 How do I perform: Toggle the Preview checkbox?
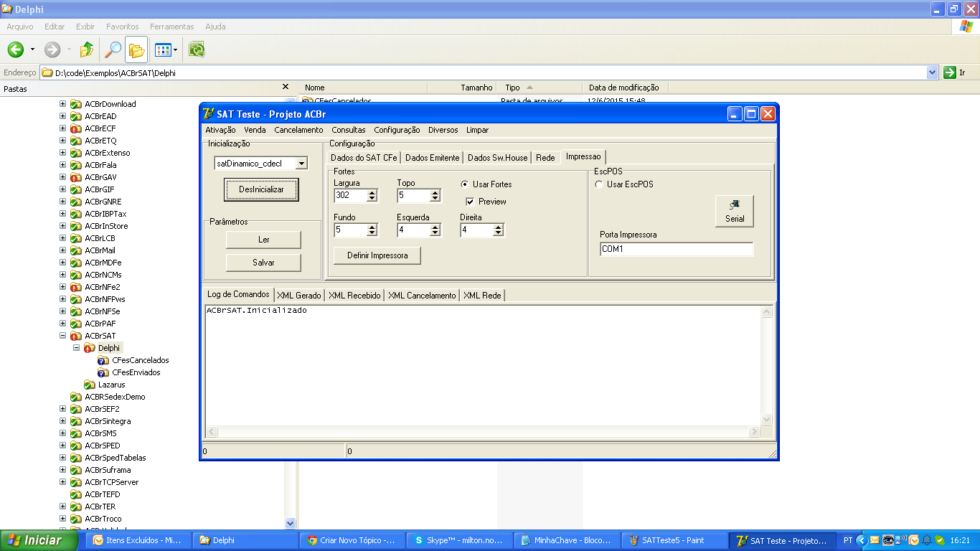point(471,202)
